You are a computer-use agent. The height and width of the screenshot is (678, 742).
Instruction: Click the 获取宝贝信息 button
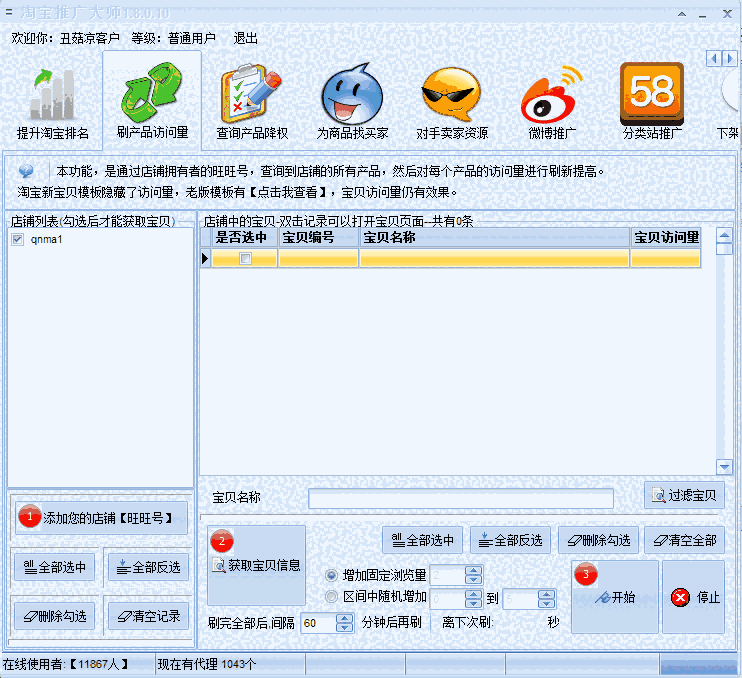click(x=256, y=565)
